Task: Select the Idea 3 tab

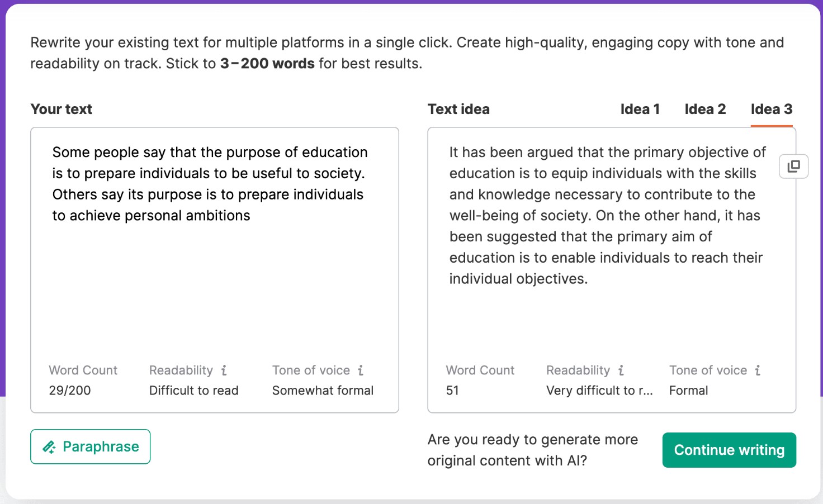Action: click(771, 110)
